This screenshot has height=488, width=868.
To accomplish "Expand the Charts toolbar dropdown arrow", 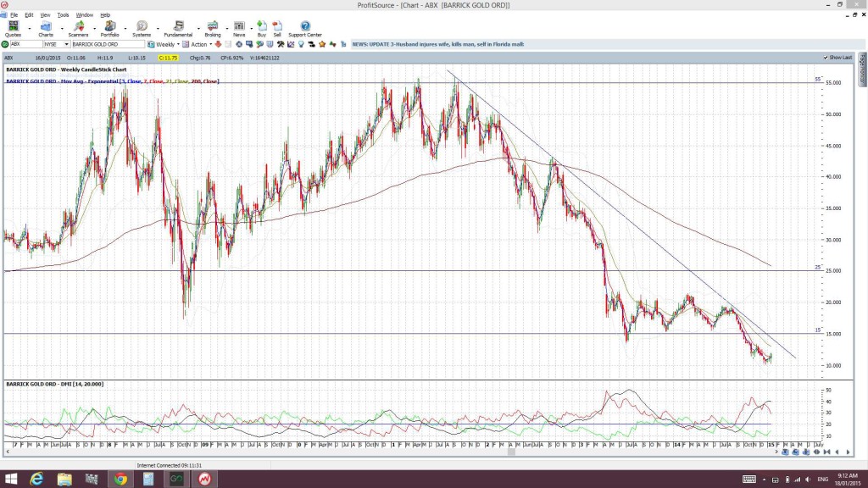I will click(x=61, y=28).
